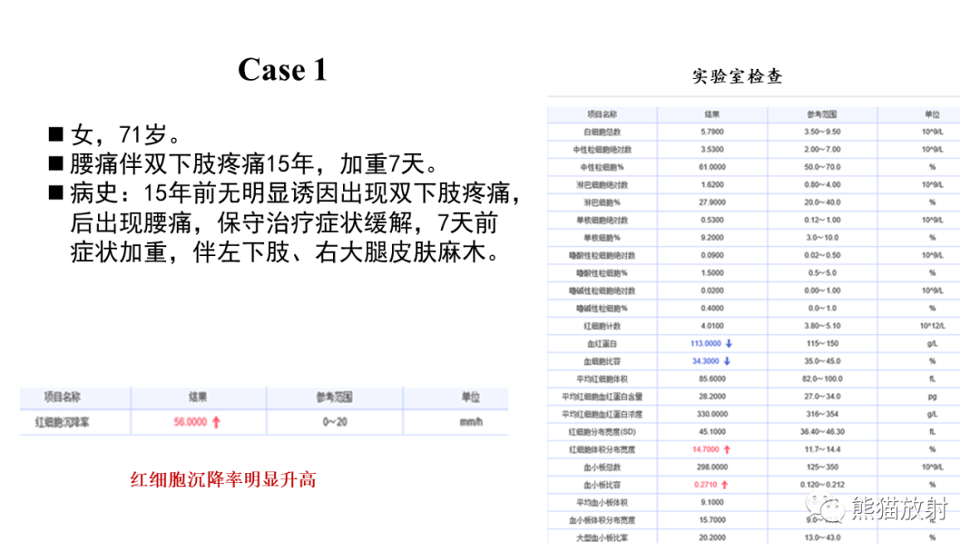Click the result value "0.4000"

pyautogui.click(x=712, y=308)
